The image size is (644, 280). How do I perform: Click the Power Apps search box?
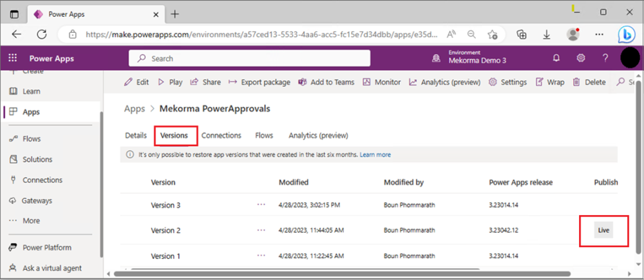(x=249, y=59)
